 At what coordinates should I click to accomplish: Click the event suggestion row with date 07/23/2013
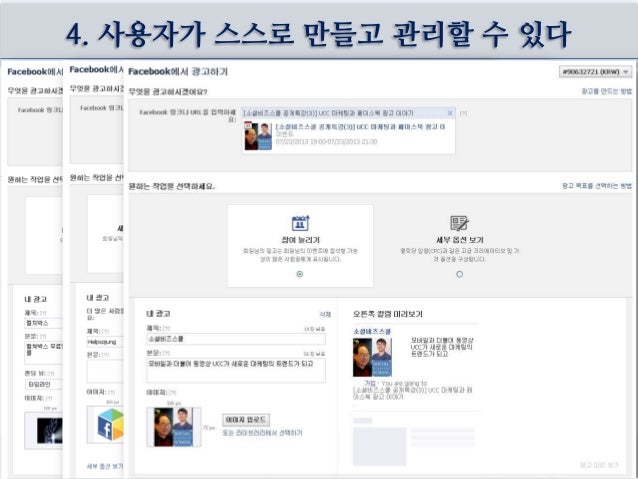tap(349, 136)
